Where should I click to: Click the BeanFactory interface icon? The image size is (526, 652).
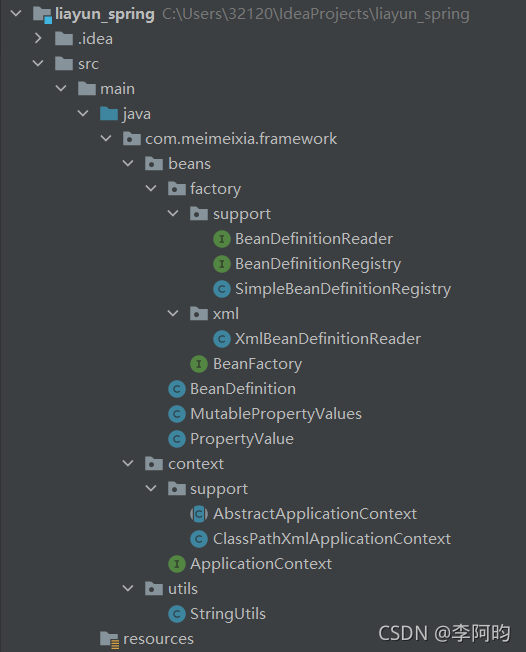point(199,364)
